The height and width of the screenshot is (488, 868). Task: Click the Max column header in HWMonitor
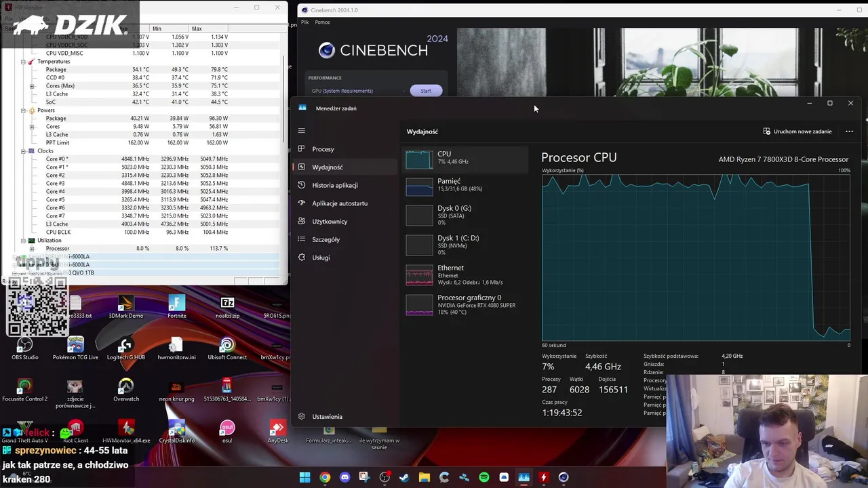click(x=210, y=28)
